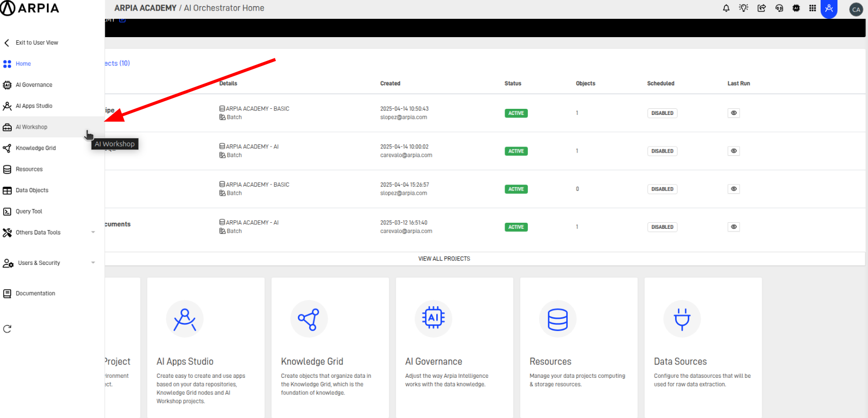Click the AI Governance card chip icon
Image resolution: width=868 pixels, height=418 pixels.
click(x=433, y=318)
